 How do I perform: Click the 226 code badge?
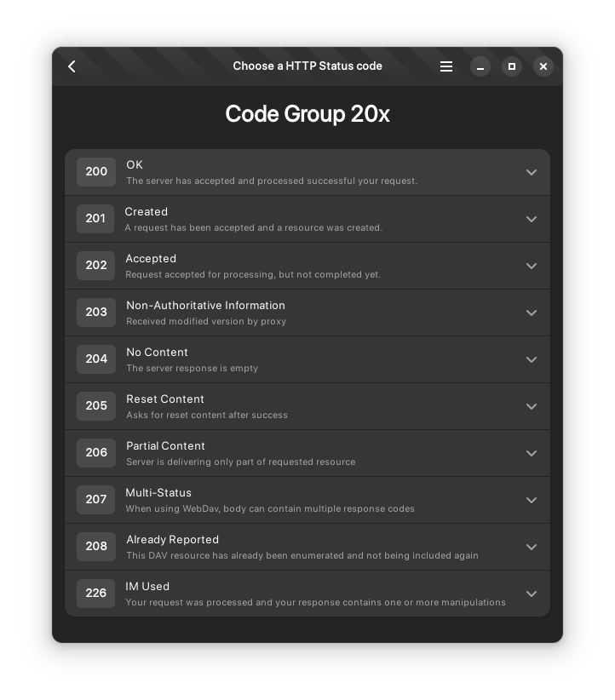tap(95, 594)
